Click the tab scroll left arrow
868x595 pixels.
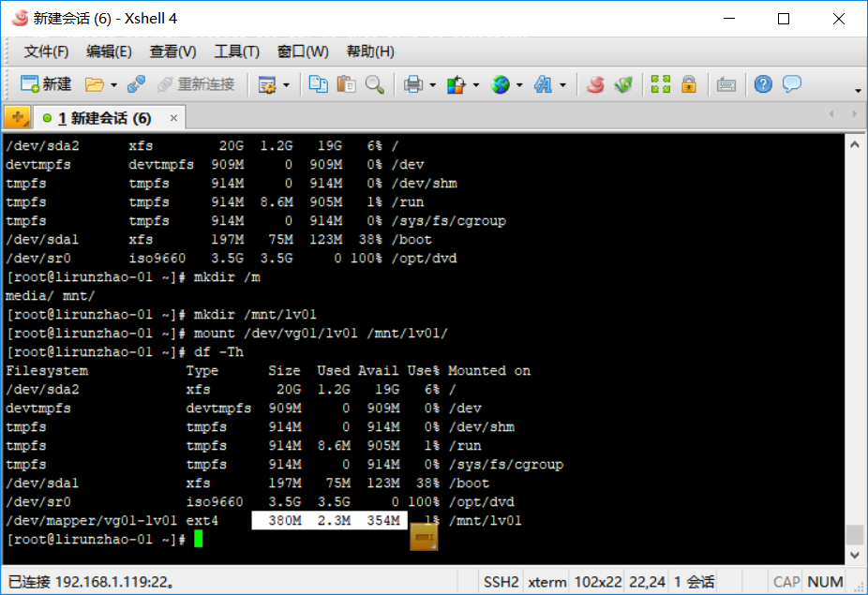pyautogui.click(x=831, y=114)
